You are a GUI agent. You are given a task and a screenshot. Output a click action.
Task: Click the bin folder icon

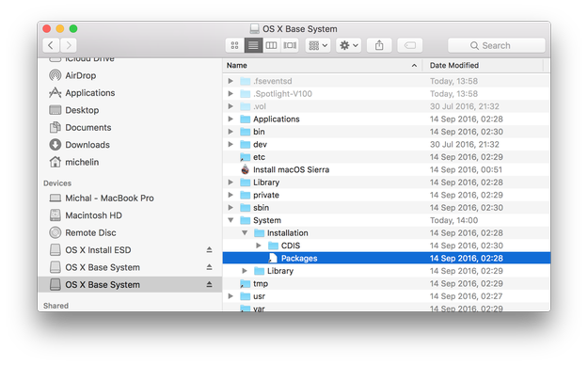click(245, 132)
